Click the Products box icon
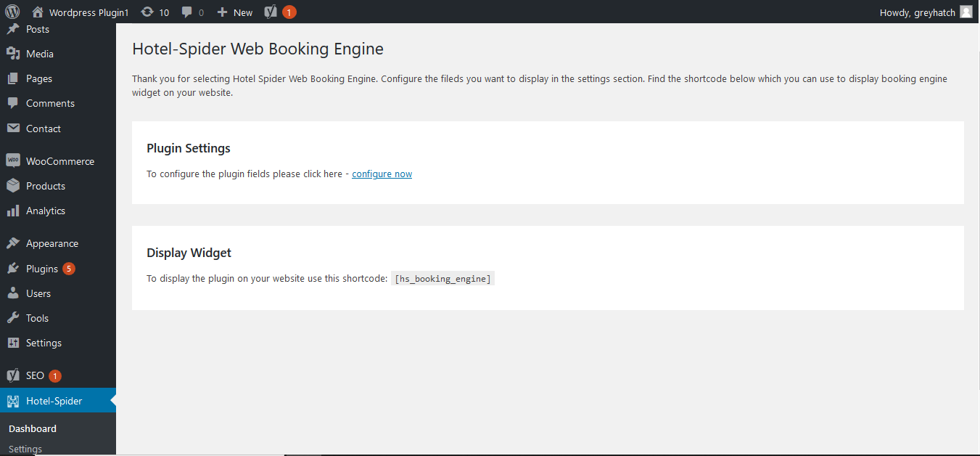This screenshot has width=980, height=456. click(12, 186)
